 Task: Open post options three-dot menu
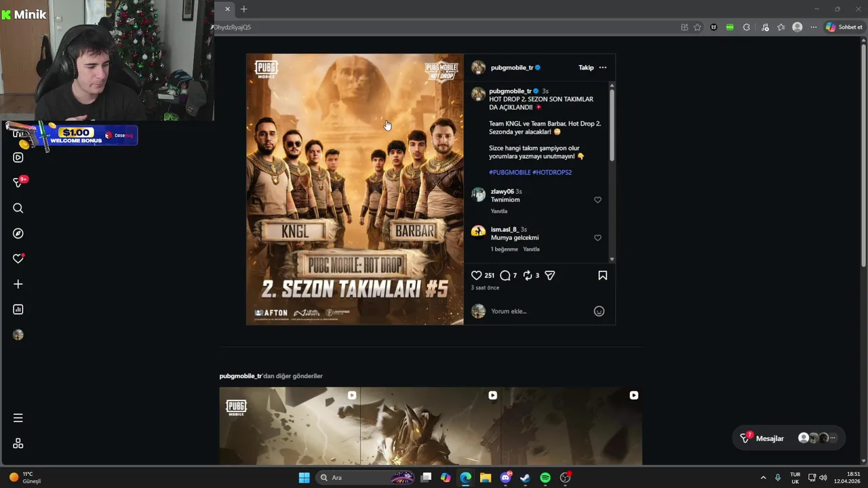tap(603, 68)
